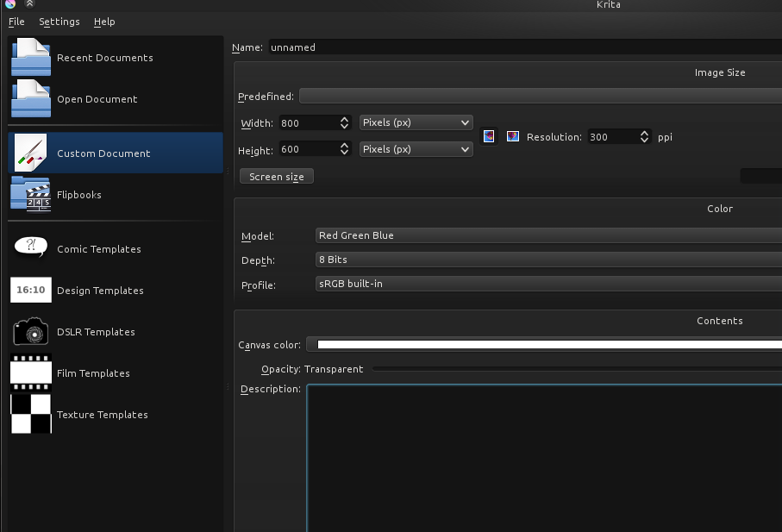The width and height of the screenshot is (782, 532).
Task: Select the Recent Documents folder icon
Action: [31, 57]
